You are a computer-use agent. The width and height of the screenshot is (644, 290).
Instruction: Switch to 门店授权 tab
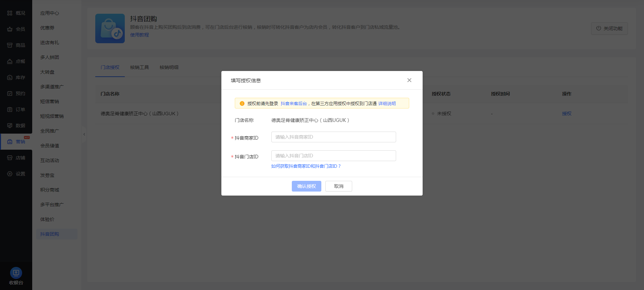tap(110, 67)
